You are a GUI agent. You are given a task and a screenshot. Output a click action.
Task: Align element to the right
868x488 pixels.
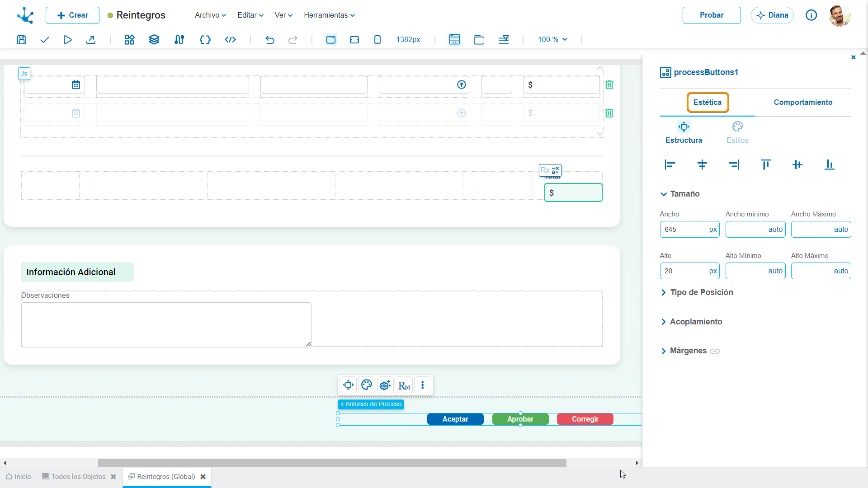coord(734,165)
